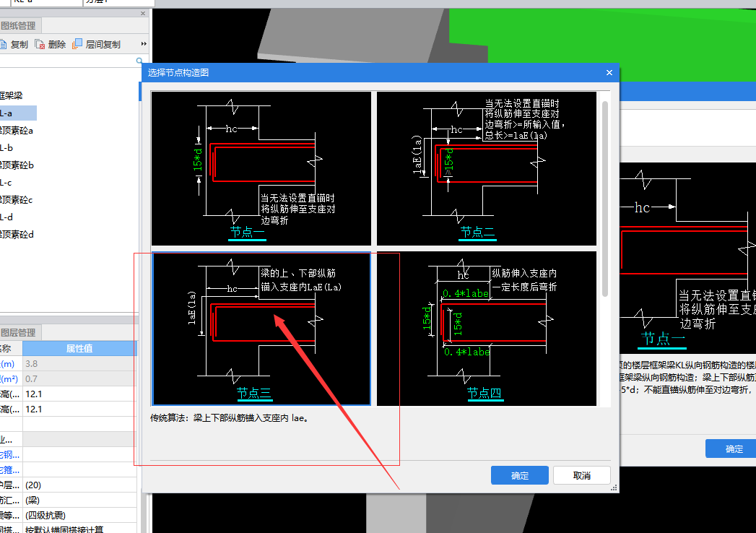756x533 pixels.
Task: Select the 顶素砼d list item
Action: (x=17, y=235)
